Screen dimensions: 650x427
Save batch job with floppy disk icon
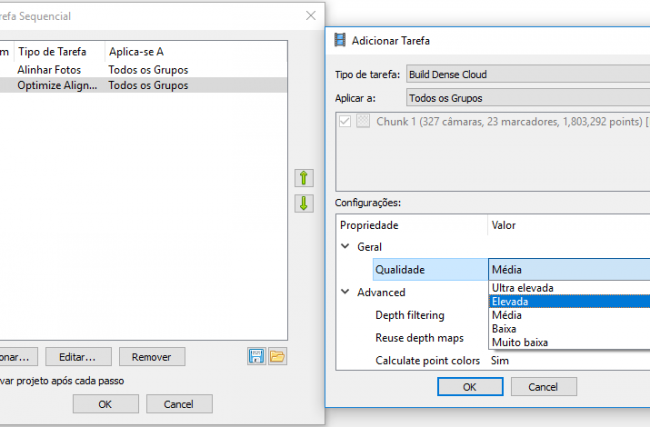click(x=256, y=357)
